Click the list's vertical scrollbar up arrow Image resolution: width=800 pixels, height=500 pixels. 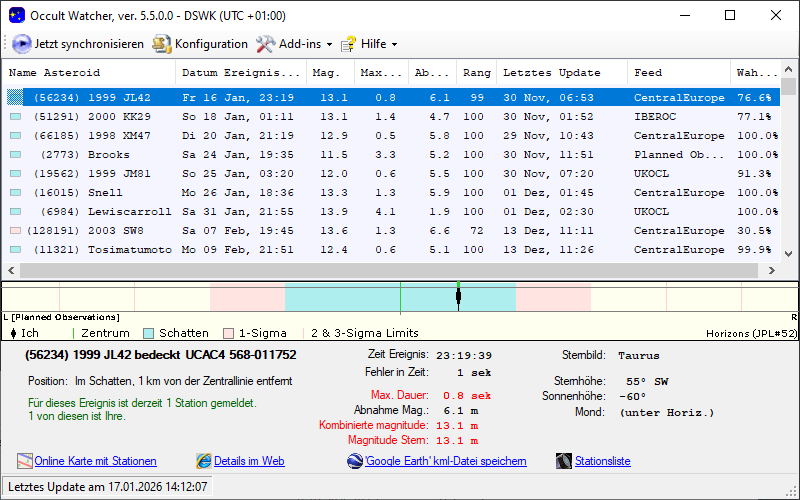pos(788,69)
